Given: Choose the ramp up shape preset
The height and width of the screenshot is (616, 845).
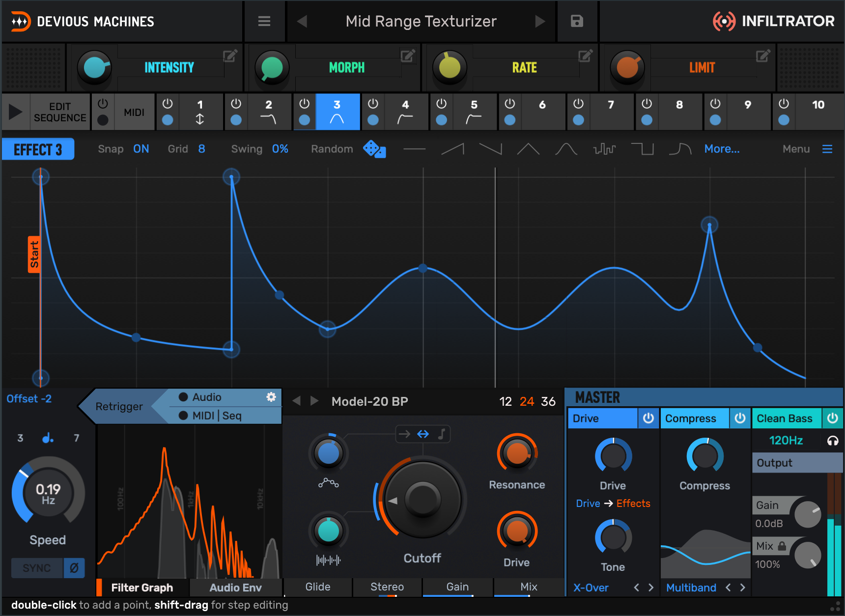Looking at the screenshot, I should 452,149.
